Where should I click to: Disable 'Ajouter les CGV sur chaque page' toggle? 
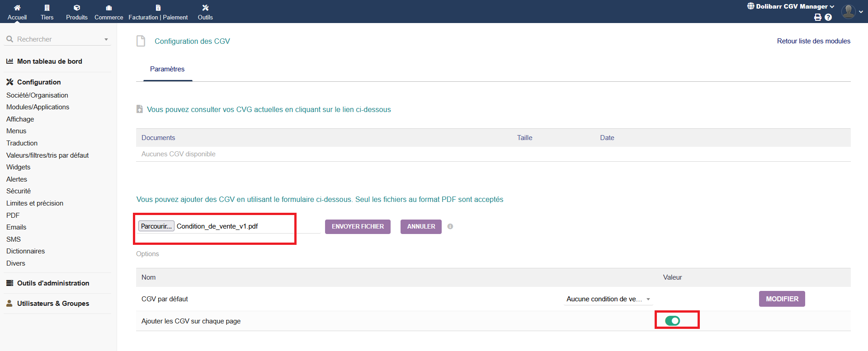(672, 321)
